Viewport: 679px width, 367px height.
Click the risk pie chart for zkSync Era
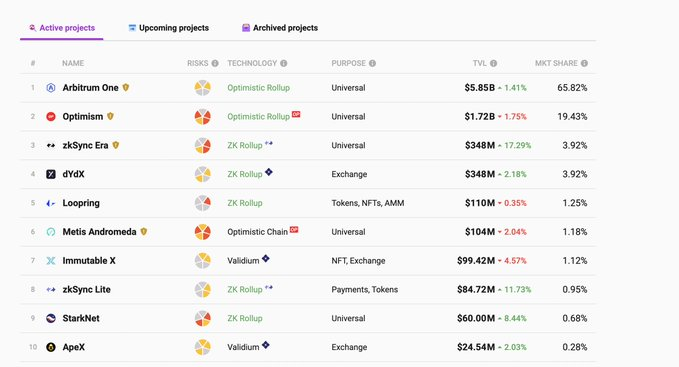click(202, 145)
